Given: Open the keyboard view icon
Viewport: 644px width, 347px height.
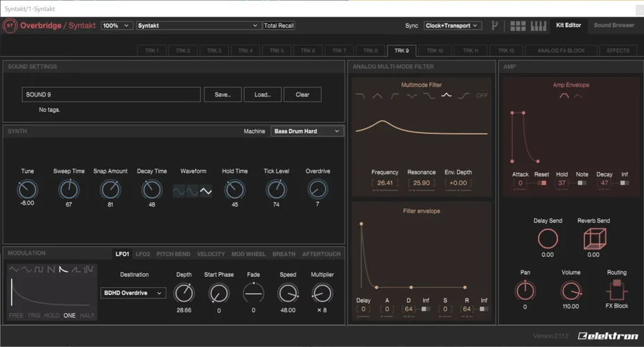Looking at the screenshot, I should click(x=539, y=26).
